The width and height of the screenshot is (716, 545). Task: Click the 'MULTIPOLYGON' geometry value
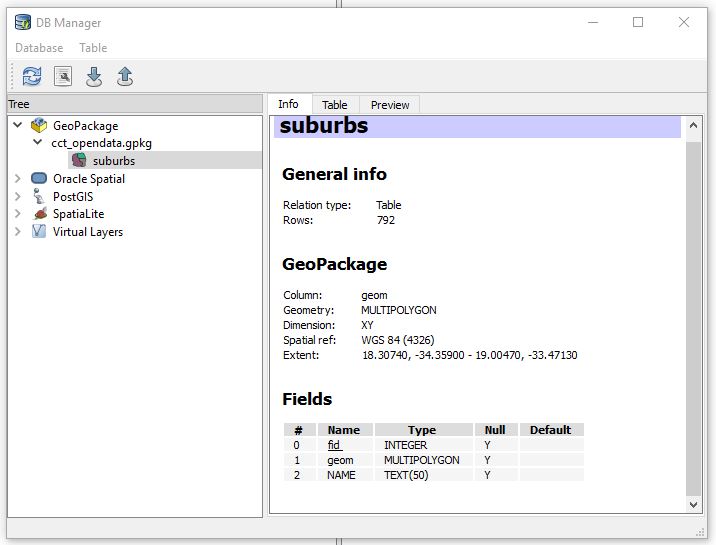coord(399,310)
